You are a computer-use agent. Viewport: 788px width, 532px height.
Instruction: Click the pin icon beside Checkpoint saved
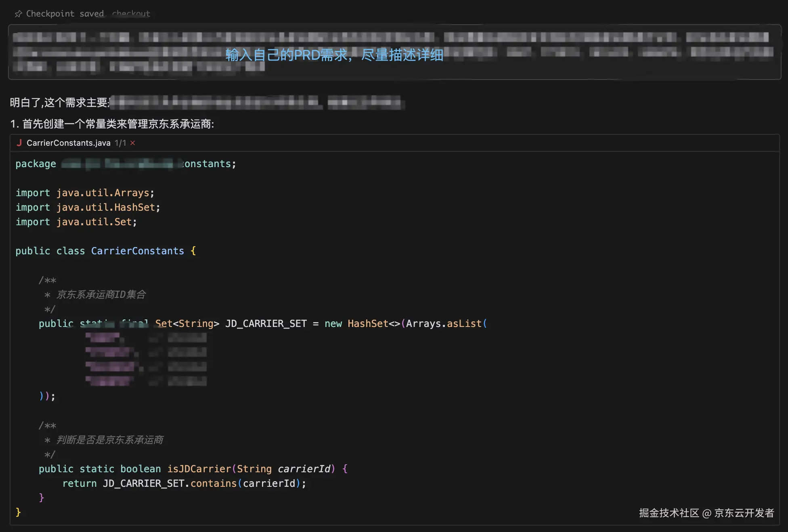tap(18, 14)
